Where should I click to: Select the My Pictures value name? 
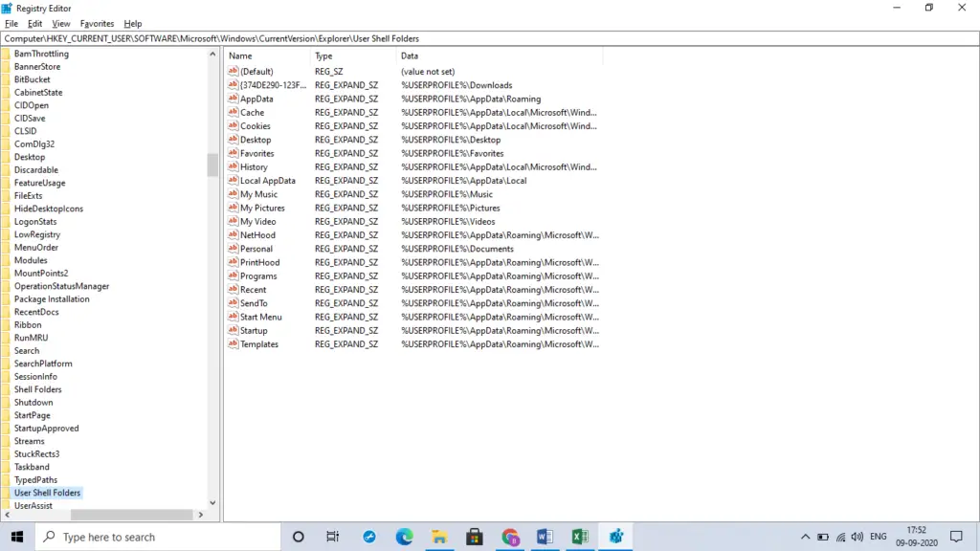(262, 208)
